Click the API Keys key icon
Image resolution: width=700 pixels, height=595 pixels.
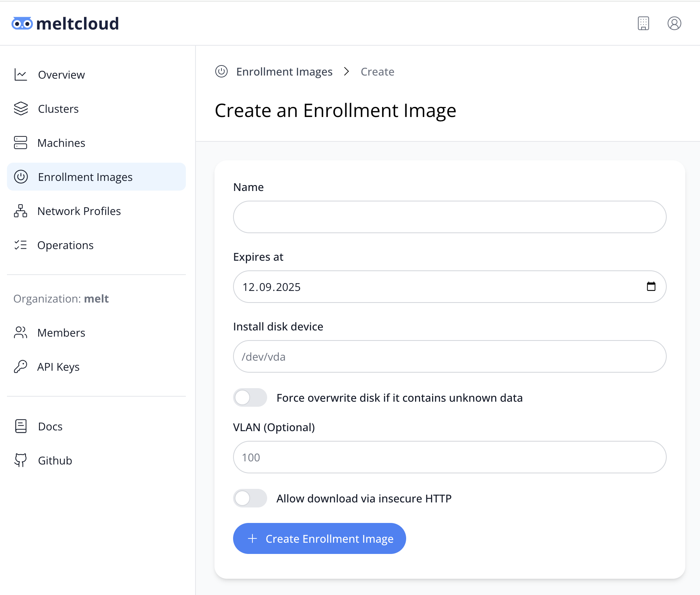coord(21,366)
